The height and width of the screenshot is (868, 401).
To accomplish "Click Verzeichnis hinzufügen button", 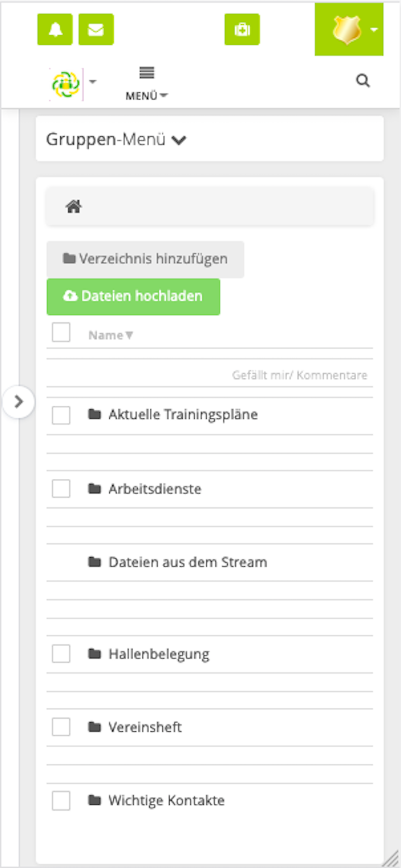I will (x=145, y=259).
